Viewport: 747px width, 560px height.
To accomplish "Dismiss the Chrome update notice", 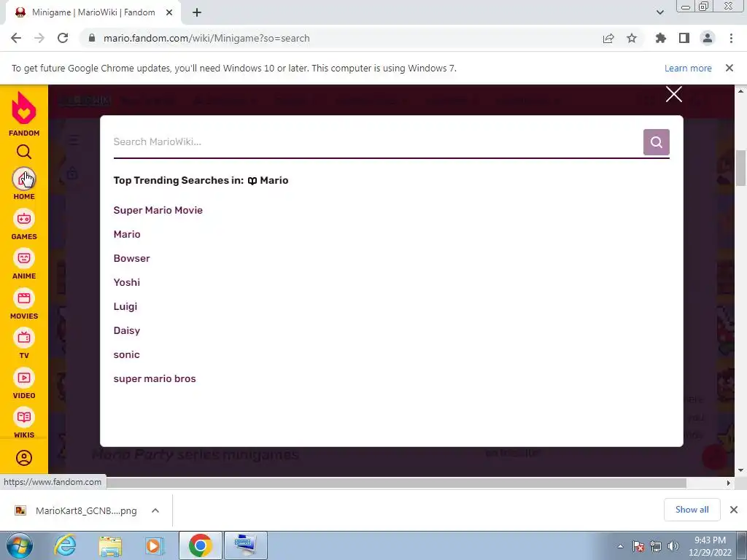I will pyautogui.click(x=729, y=68).
